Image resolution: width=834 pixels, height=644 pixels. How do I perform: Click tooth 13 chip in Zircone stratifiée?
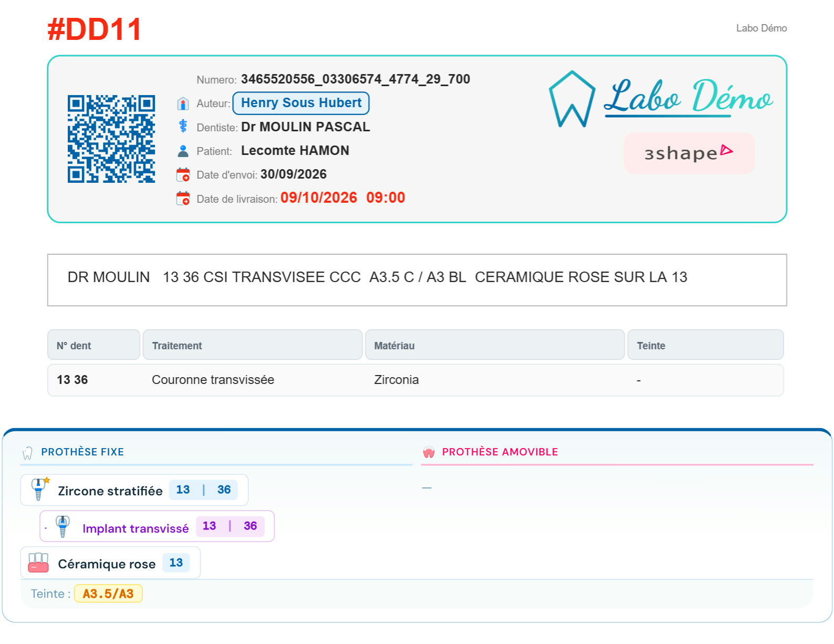point(183,490)
